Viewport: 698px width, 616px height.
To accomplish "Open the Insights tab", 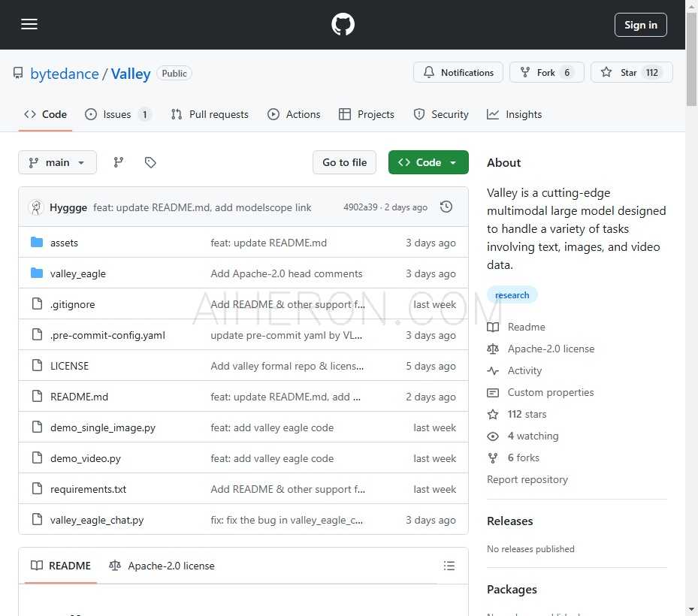I will click(x=514, y=114).
